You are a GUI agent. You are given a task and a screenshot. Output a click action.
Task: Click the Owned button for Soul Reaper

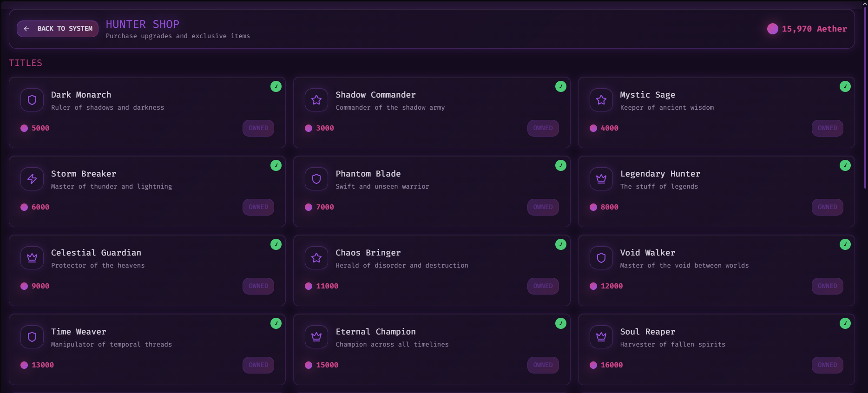(x=828, y=365)
